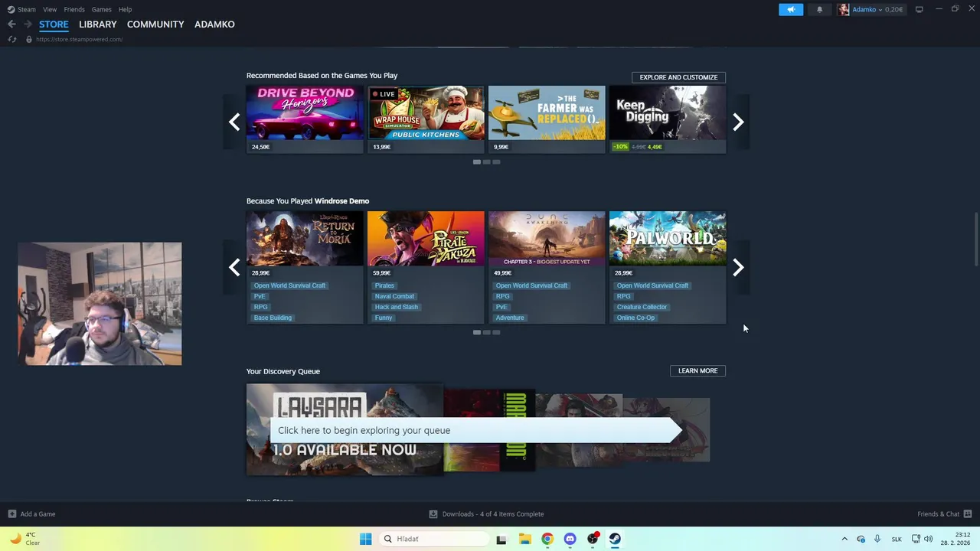This screenshot has height=551, width=980.
Task: Open File Explorer from taskbar
Action: click(x=524, y=539)
